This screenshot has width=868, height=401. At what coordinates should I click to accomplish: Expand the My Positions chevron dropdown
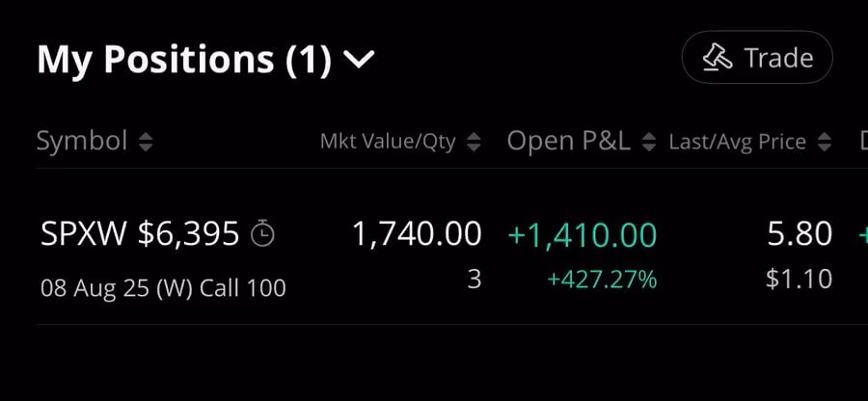(x=359, y=61)
